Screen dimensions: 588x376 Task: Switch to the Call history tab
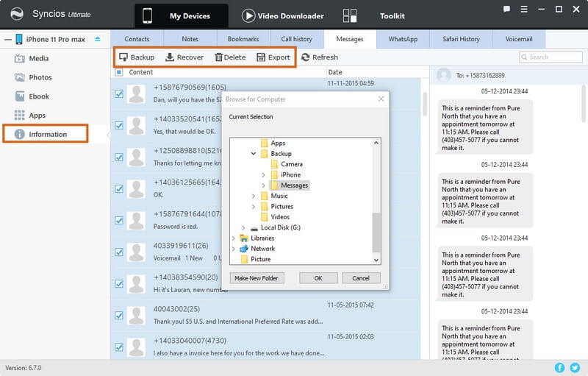click(297, 39)
